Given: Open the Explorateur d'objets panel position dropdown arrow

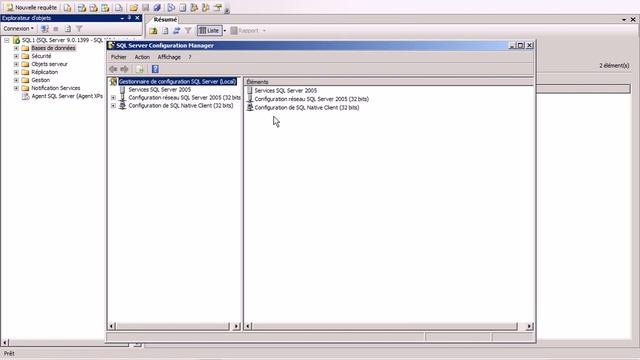Looking at the screenshot, I should (122, 18).
